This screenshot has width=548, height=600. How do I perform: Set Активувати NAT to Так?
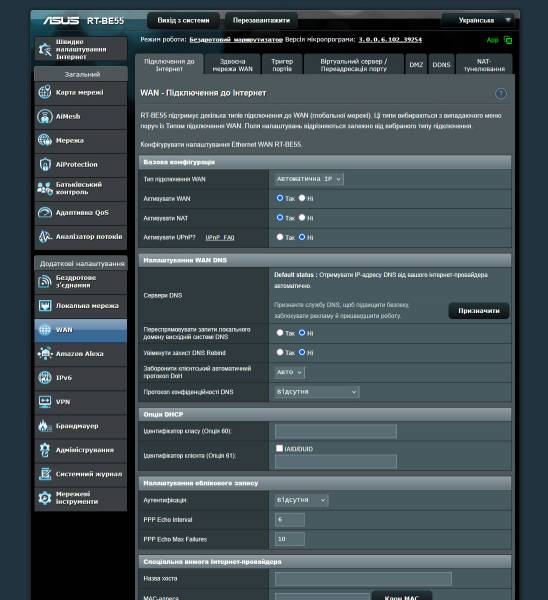coord(280,217)
